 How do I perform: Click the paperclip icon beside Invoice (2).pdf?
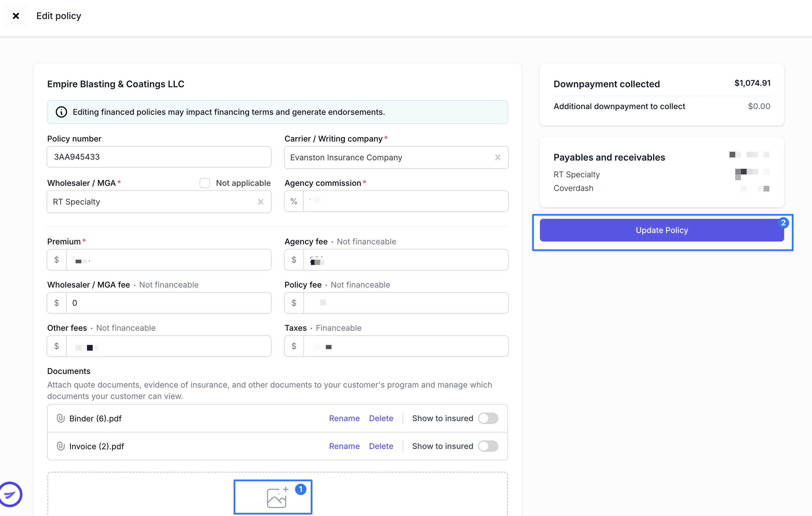click(x=61, y=446)
